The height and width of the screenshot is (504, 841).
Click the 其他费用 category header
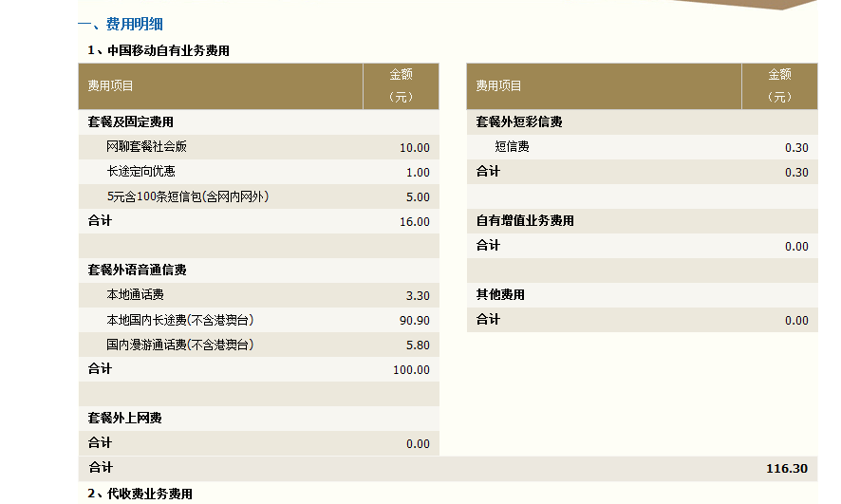click(x=500, y=295)
